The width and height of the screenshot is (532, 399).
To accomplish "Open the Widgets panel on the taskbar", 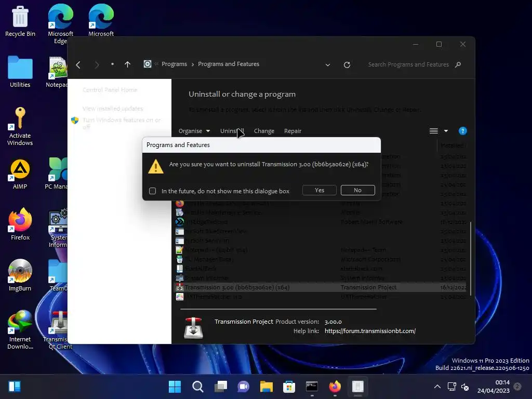I will pos(15,387).
